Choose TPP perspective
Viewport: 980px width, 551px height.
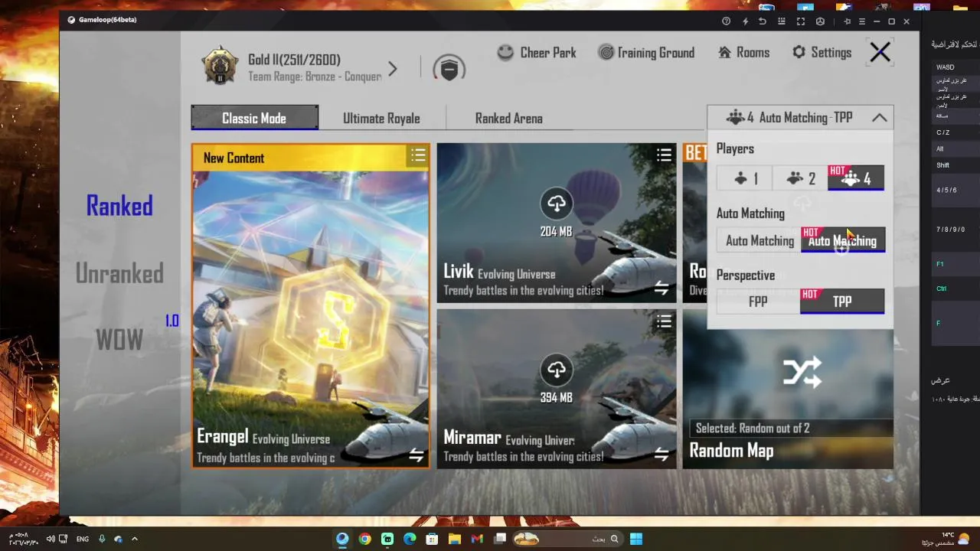point(842,302)
